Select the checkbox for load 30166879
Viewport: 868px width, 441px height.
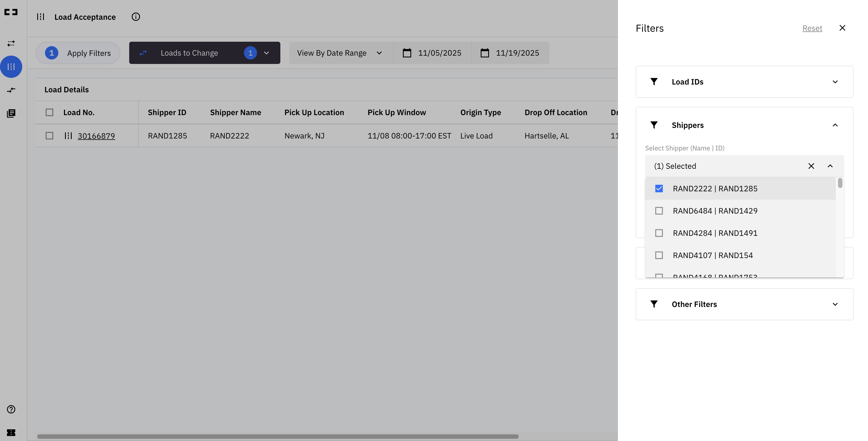coord(49,136)
